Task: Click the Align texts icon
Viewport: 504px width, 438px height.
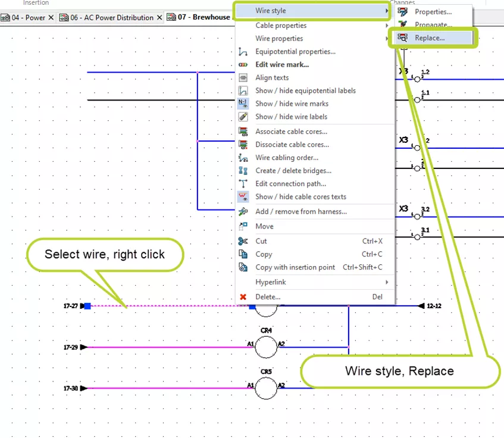Action: pyautogui.click(x=243, y=77)
